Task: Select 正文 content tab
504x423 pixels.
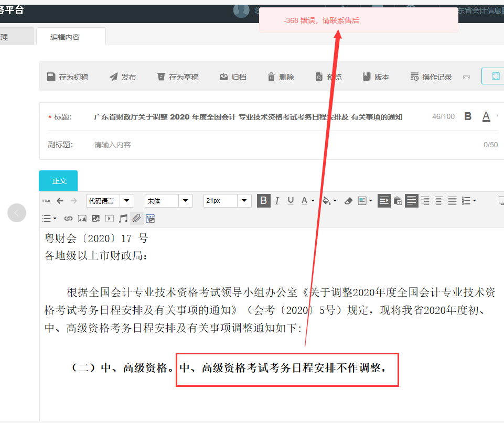Action: (x=58, y=181)
